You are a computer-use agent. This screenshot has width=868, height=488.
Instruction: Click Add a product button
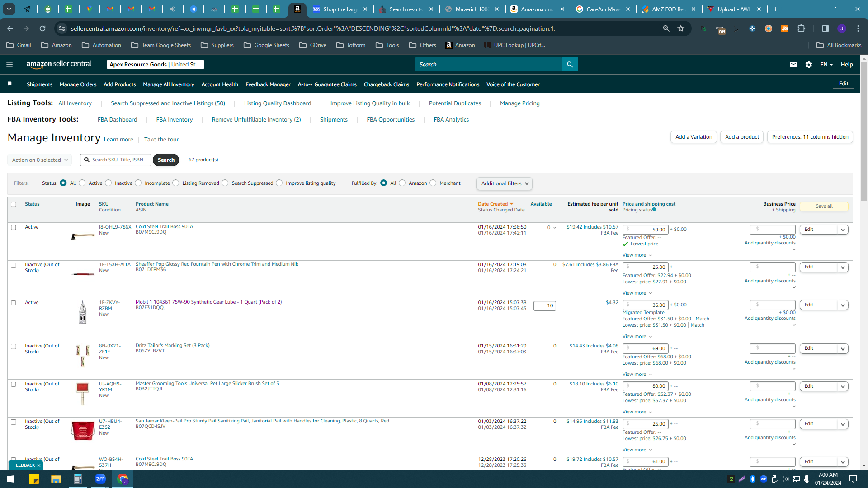742,137
